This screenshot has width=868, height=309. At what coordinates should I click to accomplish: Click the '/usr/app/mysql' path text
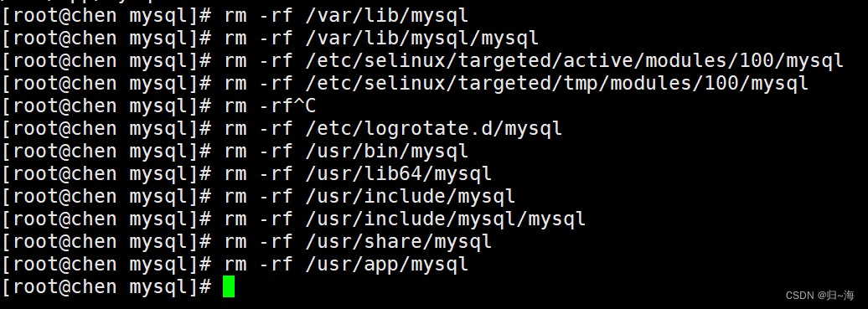point(386,265)
